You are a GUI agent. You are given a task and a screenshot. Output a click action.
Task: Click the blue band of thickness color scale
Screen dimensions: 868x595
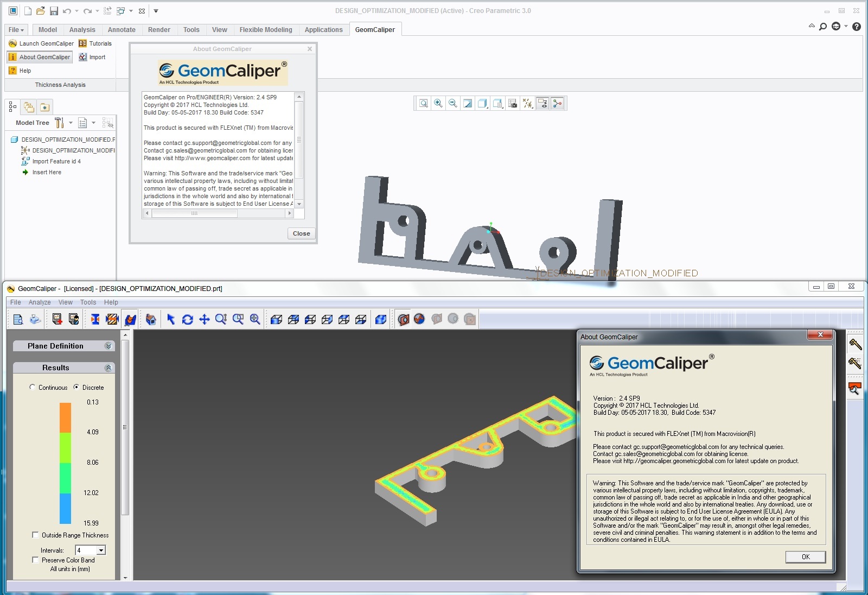[65, 508]
